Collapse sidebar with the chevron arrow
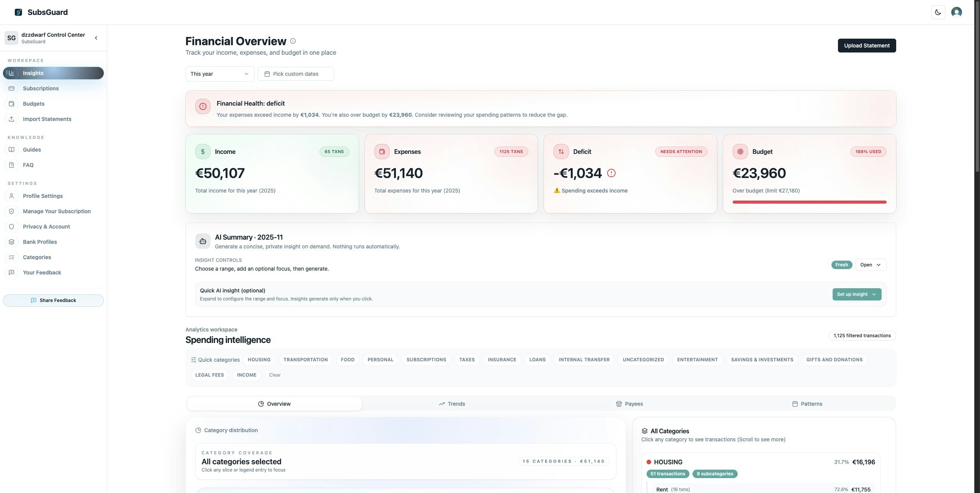980x493 pixels. tap(96, 38)
